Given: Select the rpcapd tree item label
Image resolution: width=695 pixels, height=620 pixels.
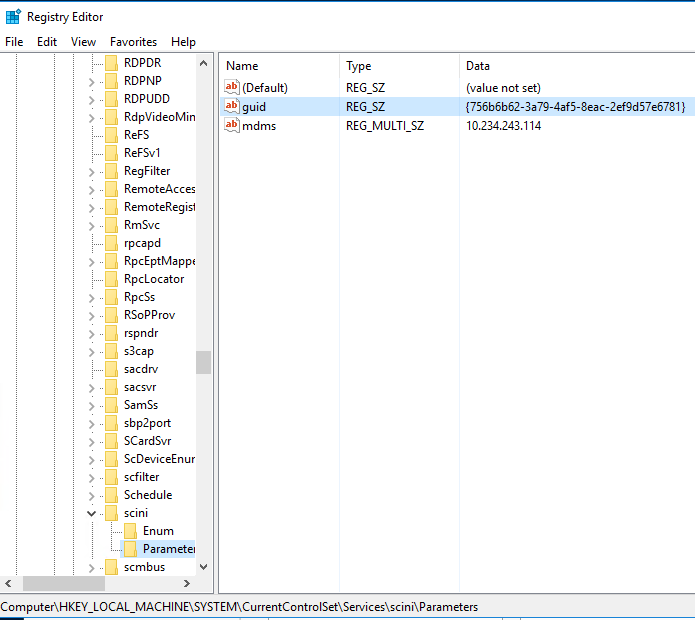Looking at the screenshot, I should tap(142, 243).
